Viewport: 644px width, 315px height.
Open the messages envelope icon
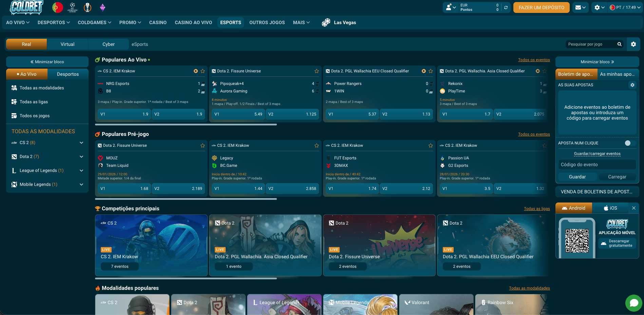click(x=581, y=7)
